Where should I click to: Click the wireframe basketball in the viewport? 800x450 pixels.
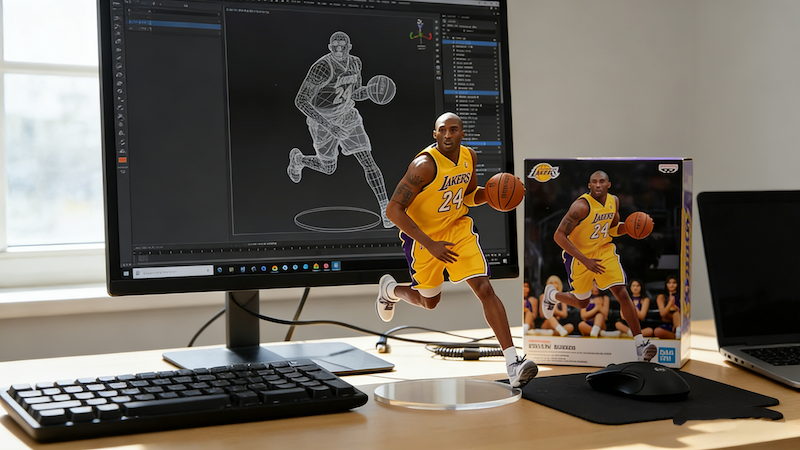[x=381, y=89]
